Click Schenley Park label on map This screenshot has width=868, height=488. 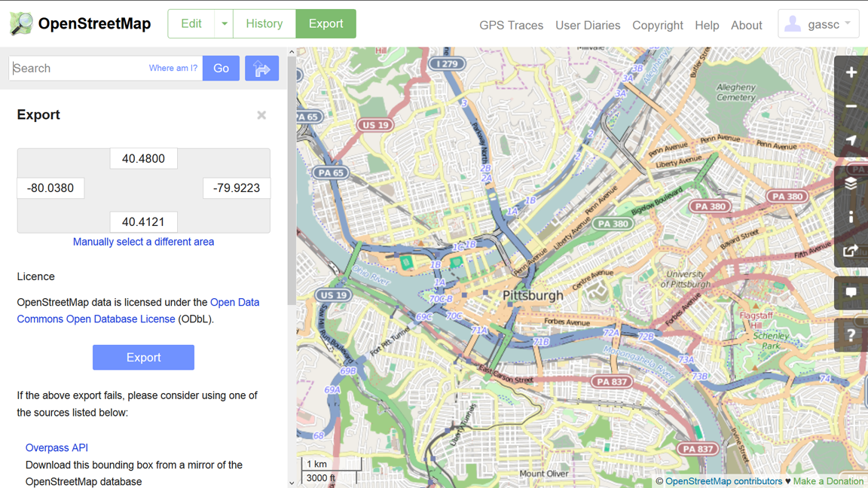pyautogui.click(x=771, y=340)
